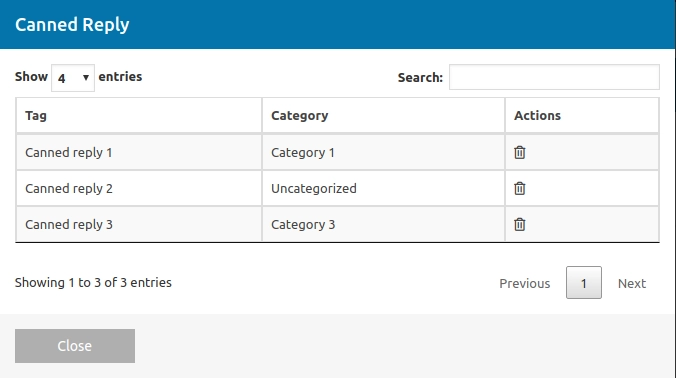Image resolution: width=676 pixels, height=378 pixels.
Task: Sort the table by Tag column
Action: tap(139, 116)
